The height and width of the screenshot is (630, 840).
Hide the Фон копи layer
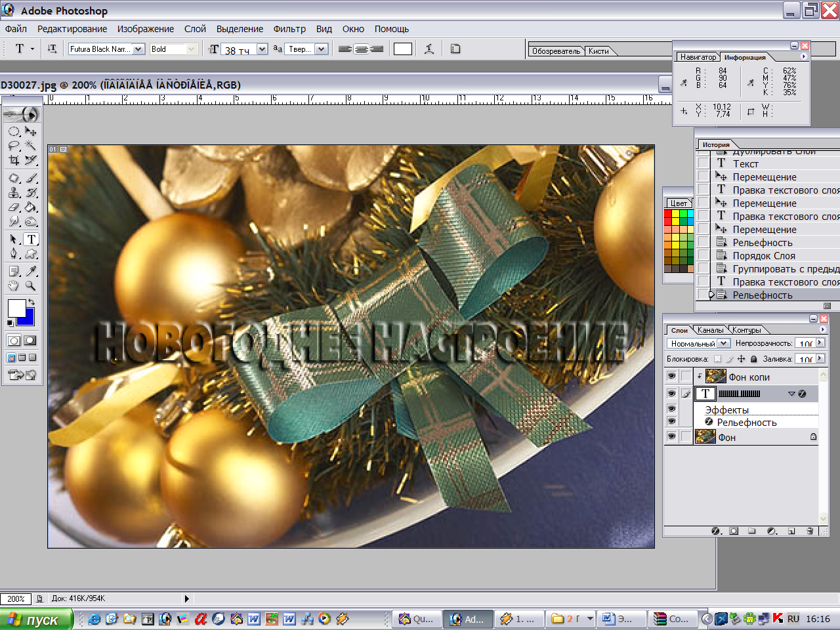click(671, 377)
